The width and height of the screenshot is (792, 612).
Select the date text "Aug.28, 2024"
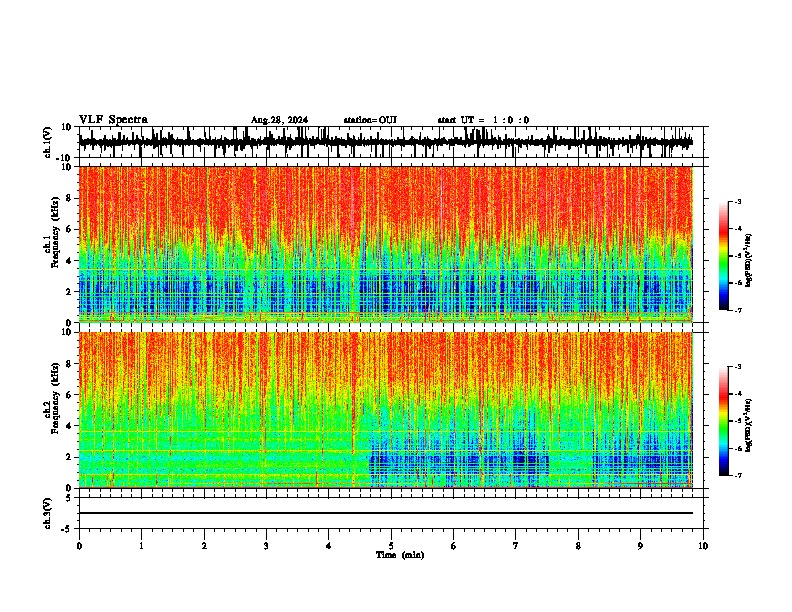(279, 120)
